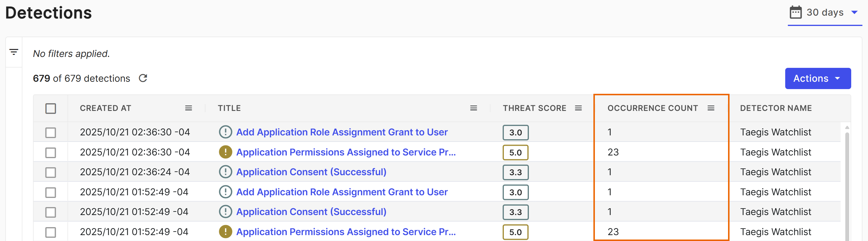Click occurrence count 23 on 02:36:30 row
868x241 pixels.
pyautogui.click(x=613, y=152)
